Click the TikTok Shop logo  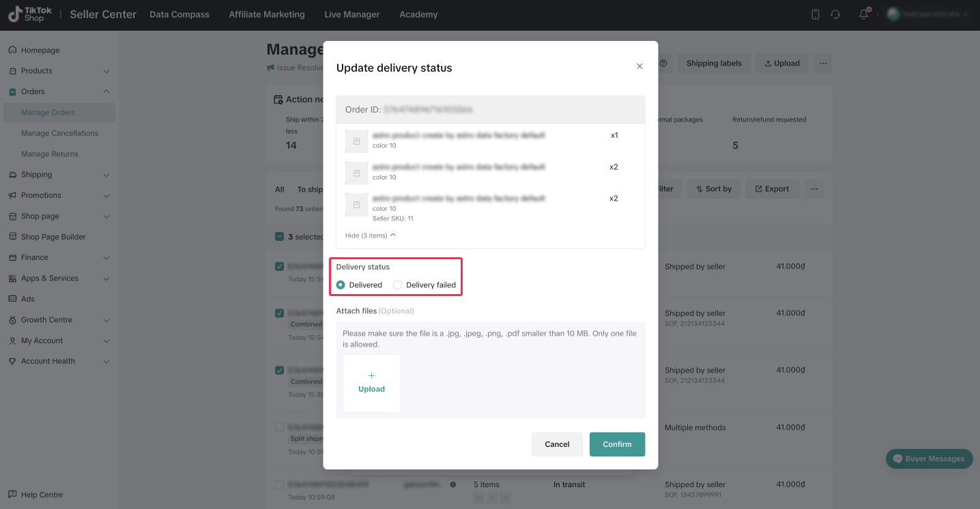coord(27,14)
